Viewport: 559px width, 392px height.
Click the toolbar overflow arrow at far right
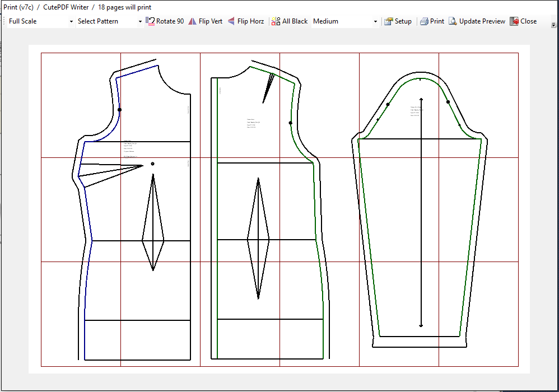click(553, 25)
